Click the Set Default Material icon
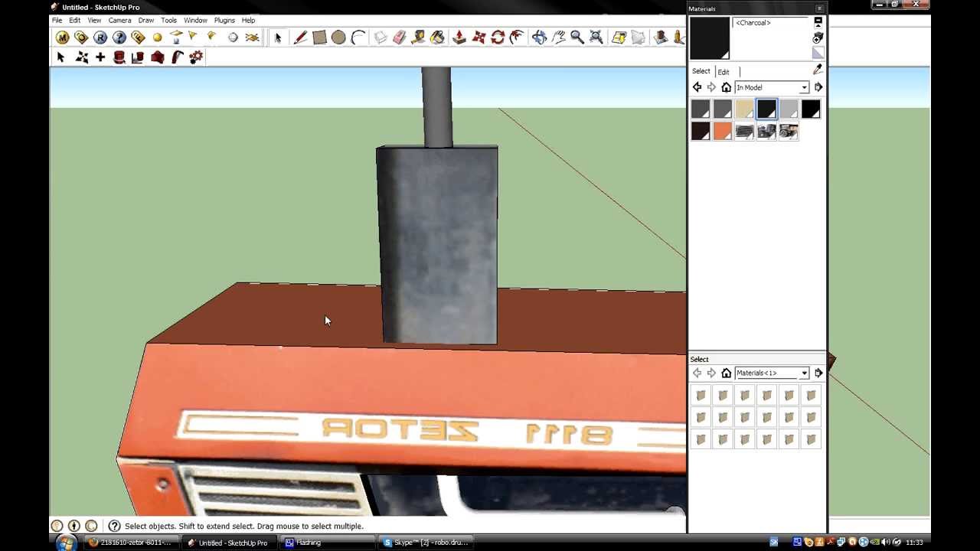 pos(818,53)
